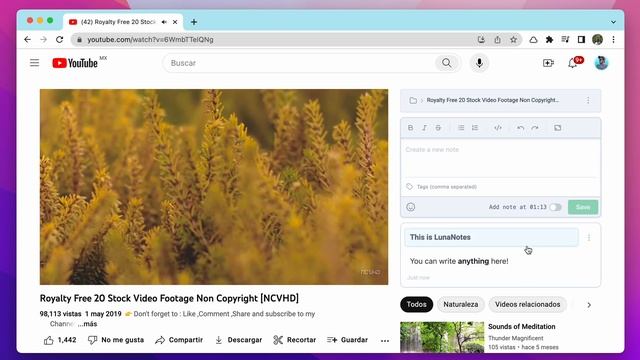Click in Create a new note area
This screenshot has height=360, width=640.
coord(500,158)
